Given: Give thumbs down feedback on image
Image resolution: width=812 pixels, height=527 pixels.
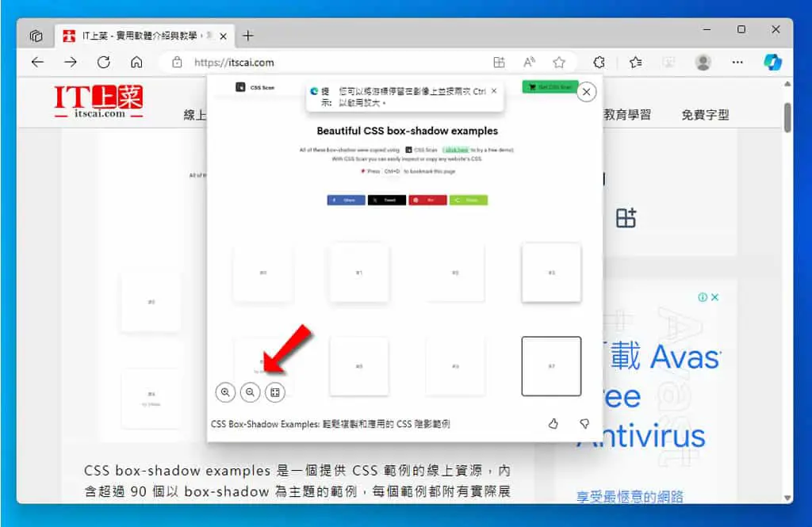Looking at the screenshot, I should pyautogui.click(x=584, y=424).
